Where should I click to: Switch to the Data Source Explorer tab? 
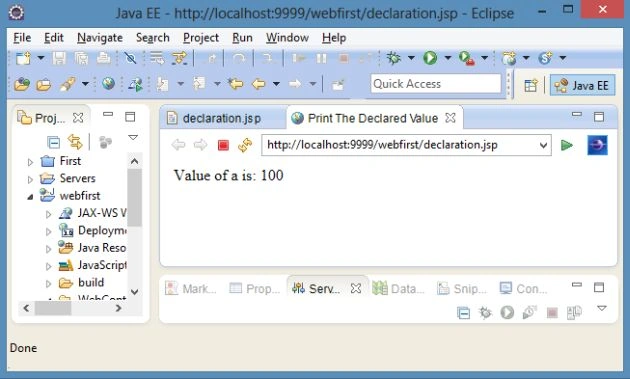click(398, 288)
